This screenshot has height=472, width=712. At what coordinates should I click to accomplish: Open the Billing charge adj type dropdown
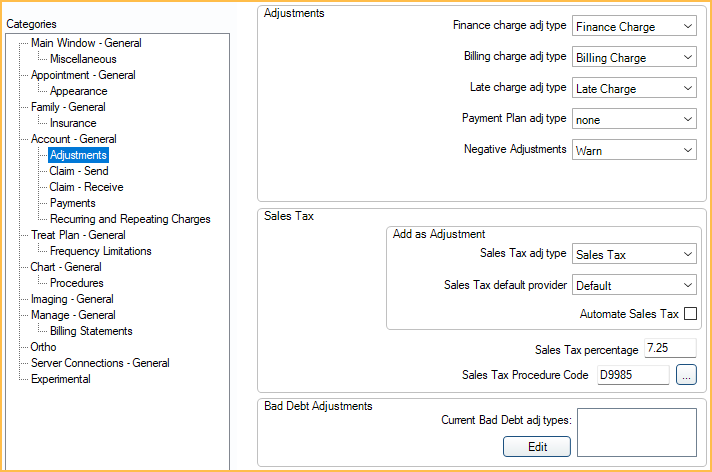(x=634, y=58)
